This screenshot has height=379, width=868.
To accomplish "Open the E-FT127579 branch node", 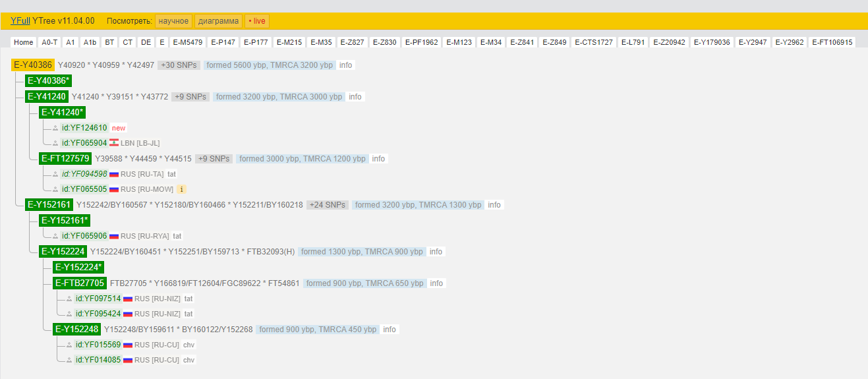I will pos(65,158).
